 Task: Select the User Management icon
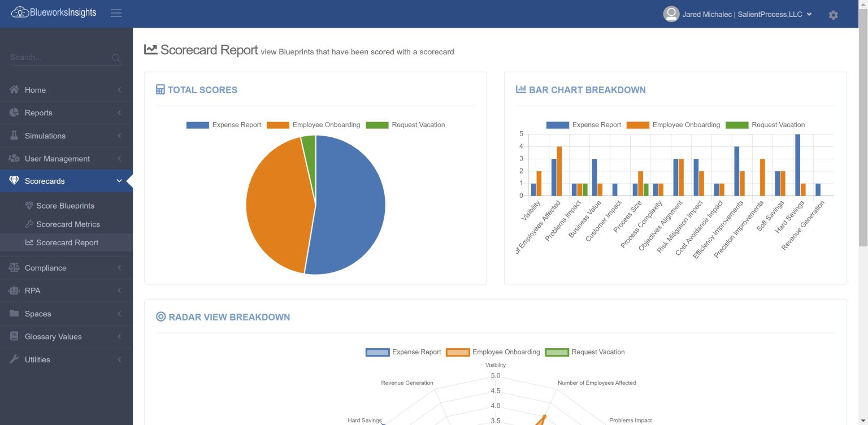coord(14,159)
